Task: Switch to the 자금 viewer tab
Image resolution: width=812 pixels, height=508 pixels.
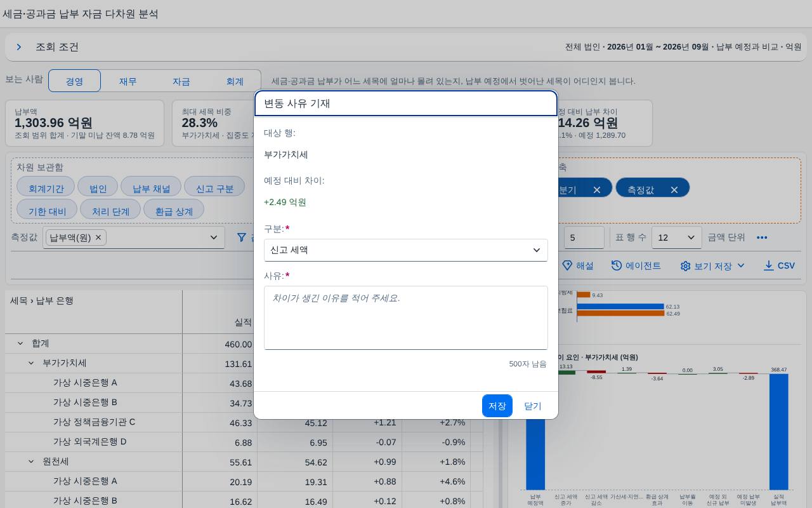Action: (181, 81)
